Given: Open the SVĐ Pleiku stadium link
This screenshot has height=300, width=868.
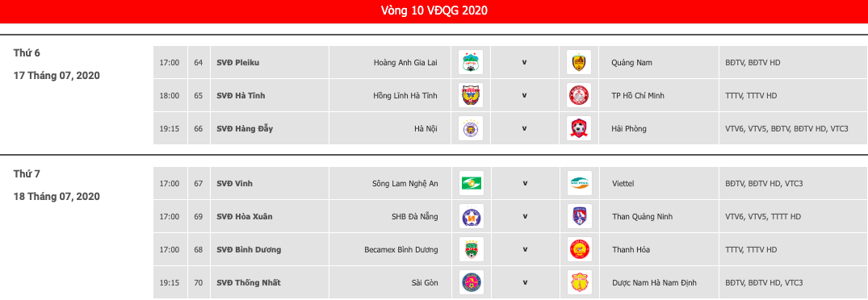Looking at the screenshot, I should 238,62.
